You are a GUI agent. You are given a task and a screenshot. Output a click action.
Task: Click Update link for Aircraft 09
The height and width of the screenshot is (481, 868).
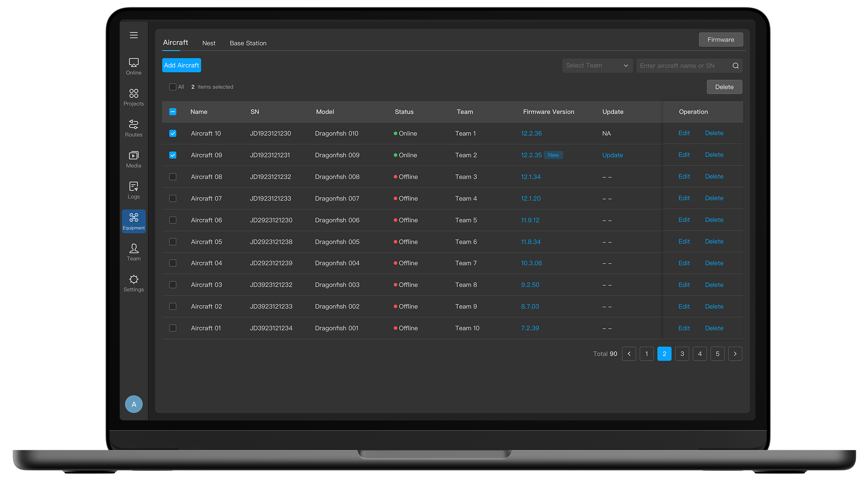[x=612, y=155]
